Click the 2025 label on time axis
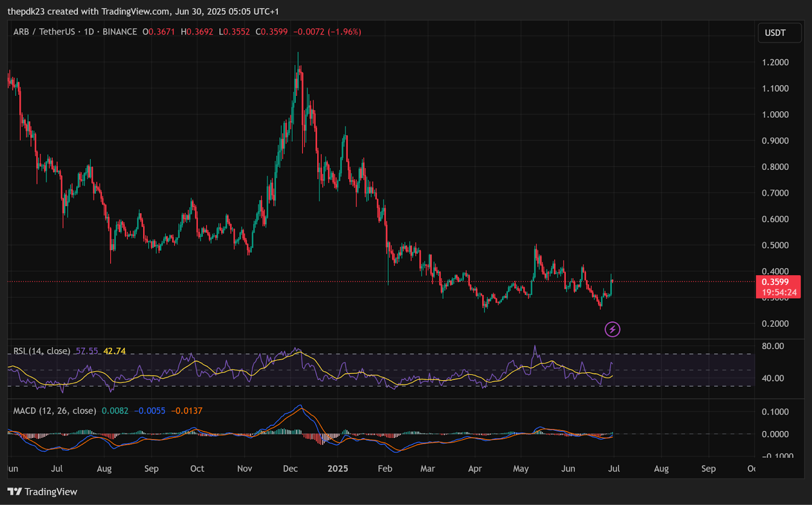This screenshot has width=812, height=505. tap(338, 468)
